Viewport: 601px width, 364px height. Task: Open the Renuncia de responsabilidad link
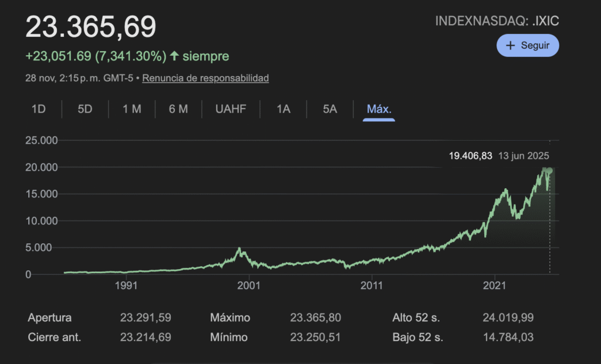pyautogui.click(x=205, y=78)
